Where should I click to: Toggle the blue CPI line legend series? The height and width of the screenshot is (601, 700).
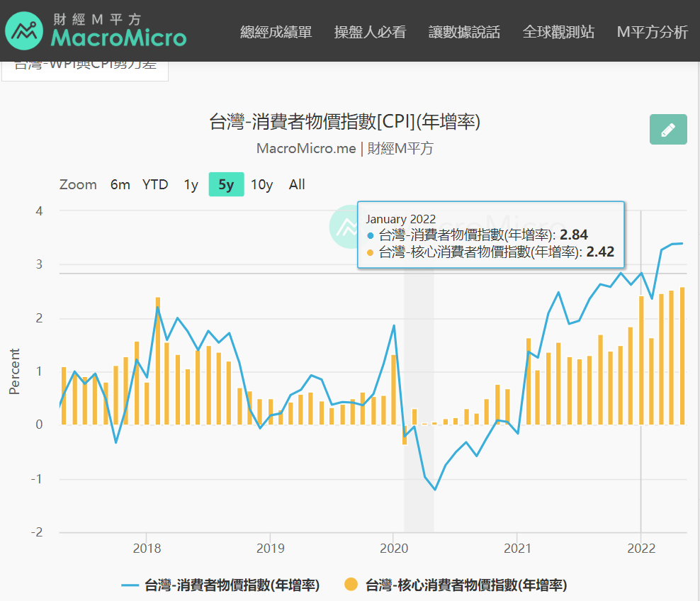232,585
